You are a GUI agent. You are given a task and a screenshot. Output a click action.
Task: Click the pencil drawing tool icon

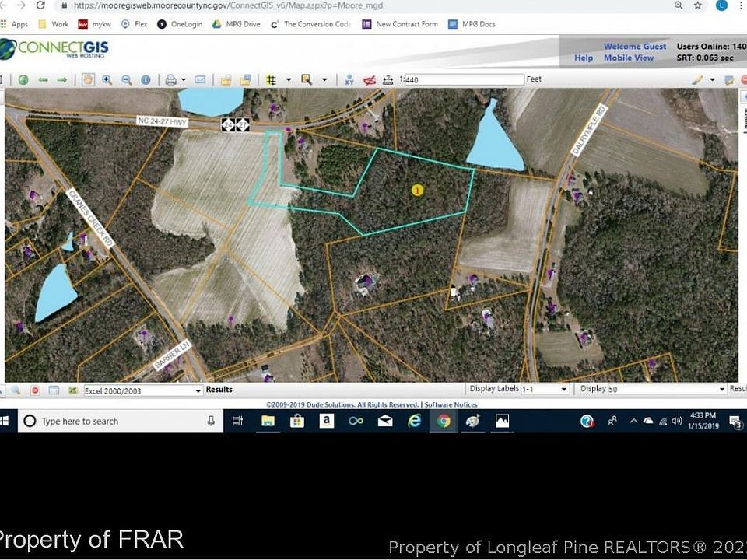(697, 80)
